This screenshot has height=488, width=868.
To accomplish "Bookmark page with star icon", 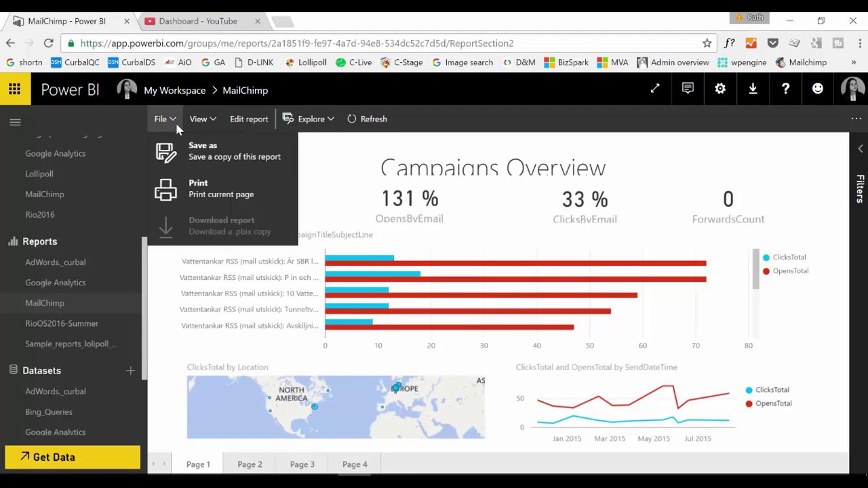I will click(707, 43).
